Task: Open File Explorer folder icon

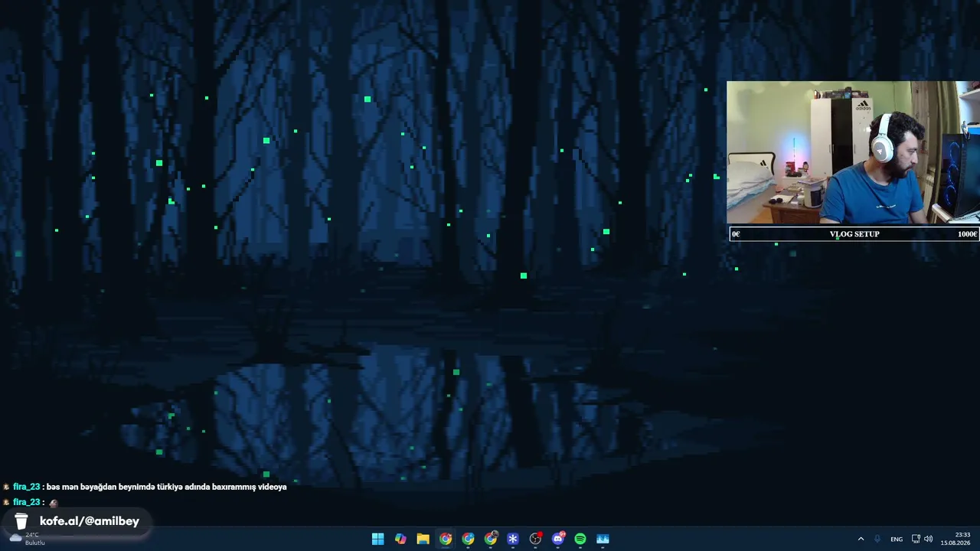Action: click(423, 539)
